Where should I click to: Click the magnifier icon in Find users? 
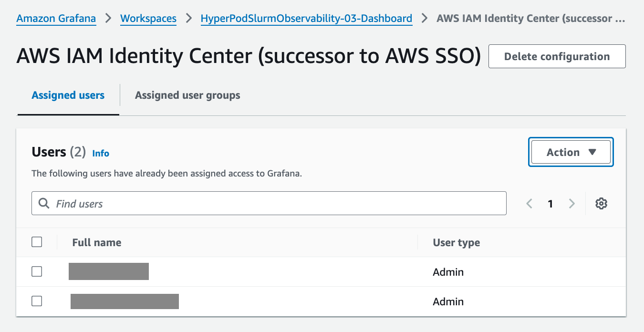tap(44, 204)
